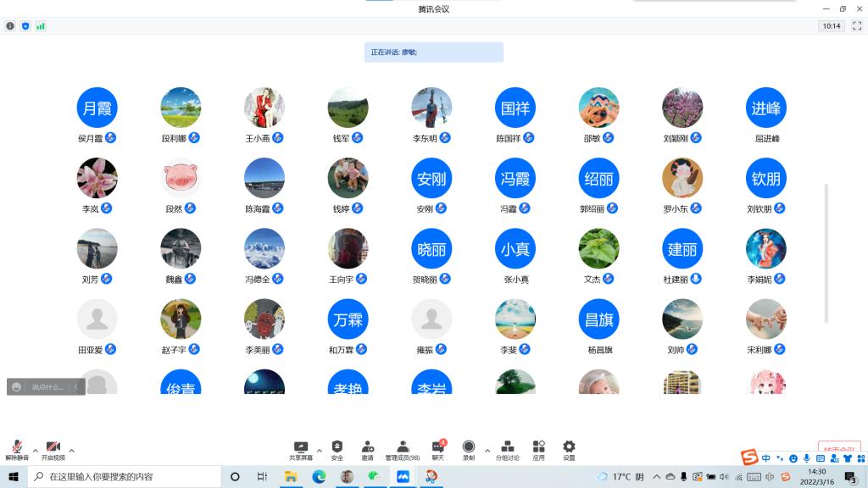Check the green network signal indicator

41,26
